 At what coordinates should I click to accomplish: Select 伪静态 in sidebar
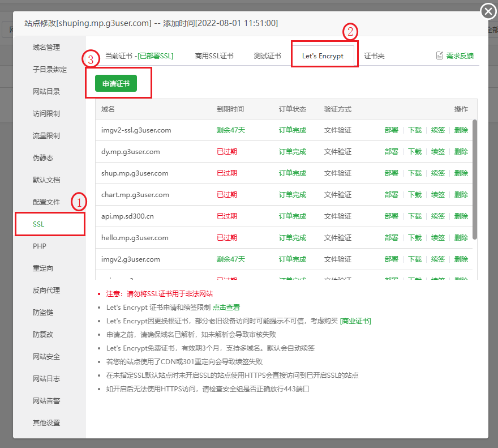pos(43,157)
